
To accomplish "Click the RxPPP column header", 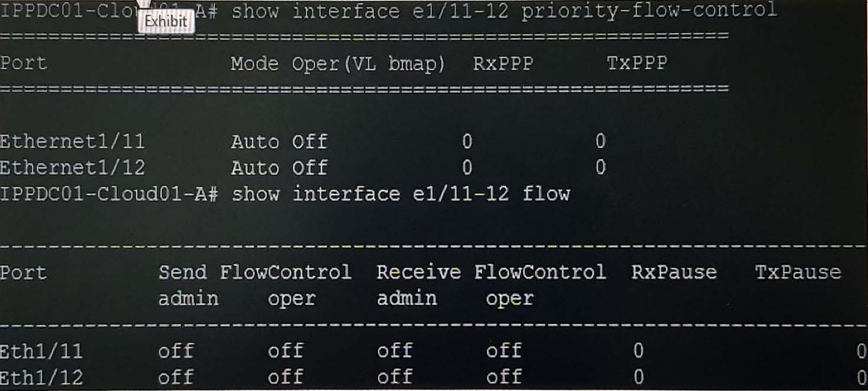I will click(503, 64).
